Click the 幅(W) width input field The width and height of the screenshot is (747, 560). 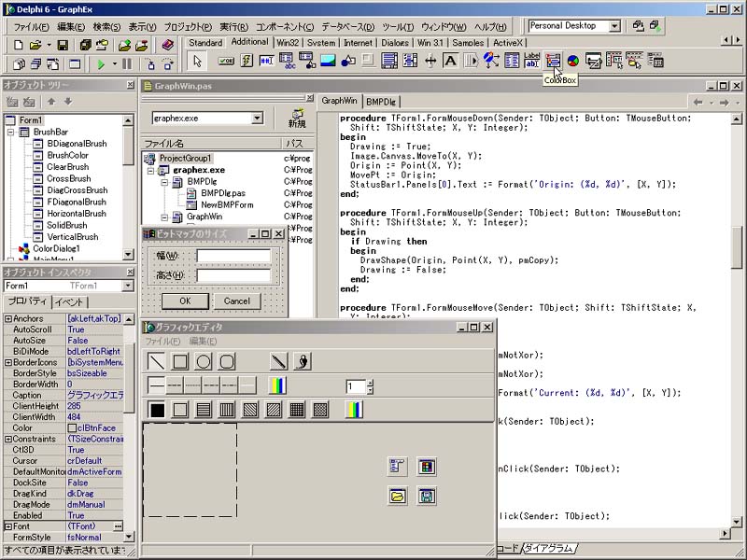click(x=233, y=256)
